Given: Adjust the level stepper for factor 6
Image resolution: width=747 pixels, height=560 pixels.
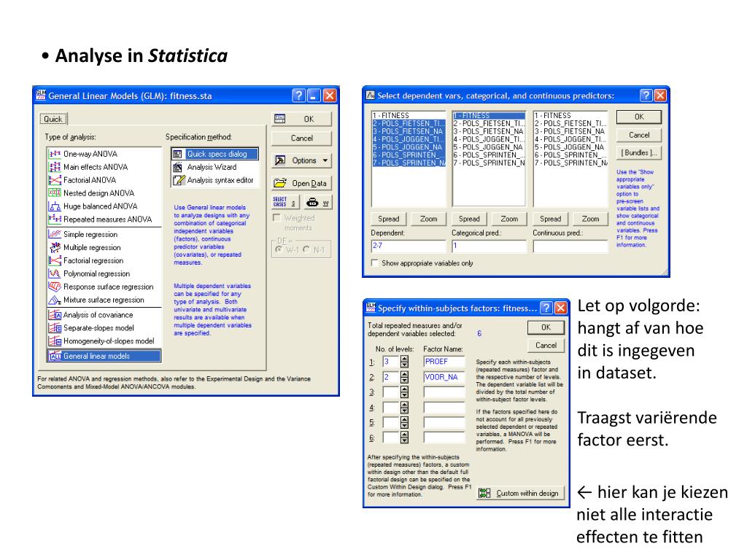Looking at the screenshot, I should [x=404, y=437].
